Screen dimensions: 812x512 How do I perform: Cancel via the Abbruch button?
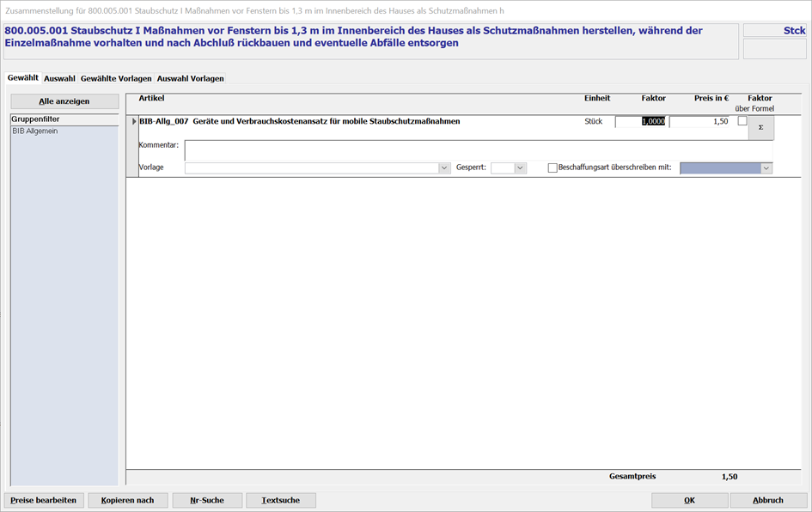(x=767, y=500)
